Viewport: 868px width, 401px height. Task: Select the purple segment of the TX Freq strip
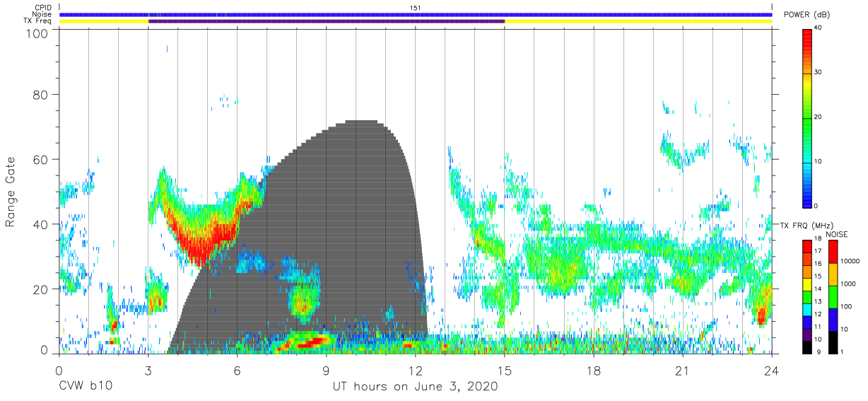[327, 21]
